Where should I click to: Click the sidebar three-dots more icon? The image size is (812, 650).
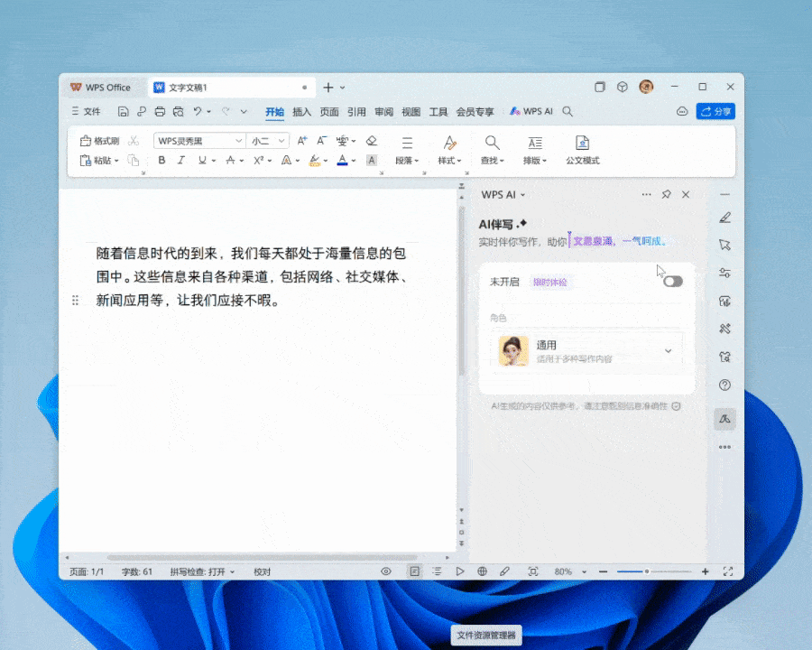[725, 447]
